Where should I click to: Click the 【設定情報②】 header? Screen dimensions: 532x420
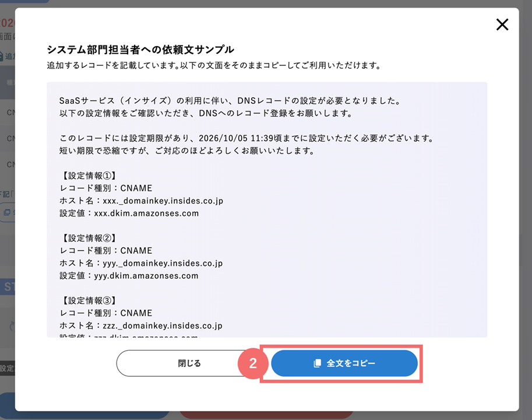89,238
